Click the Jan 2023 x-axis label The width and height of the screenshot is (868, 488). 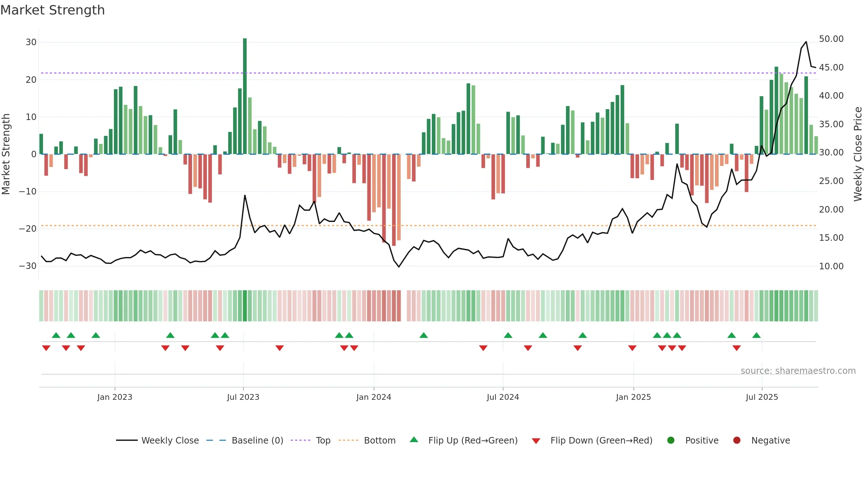pyautogui.click(x=115, y=397)
